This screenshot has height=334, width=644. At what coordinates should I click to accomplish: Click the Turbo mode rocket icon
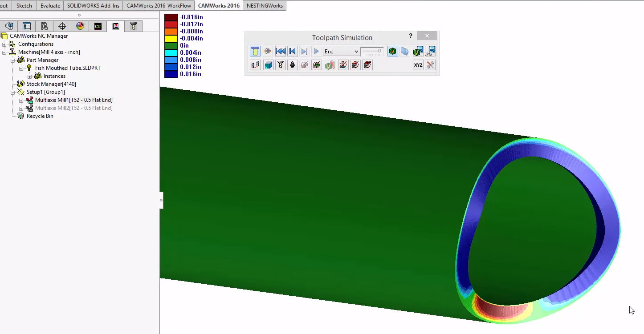[x=268, y=51]
